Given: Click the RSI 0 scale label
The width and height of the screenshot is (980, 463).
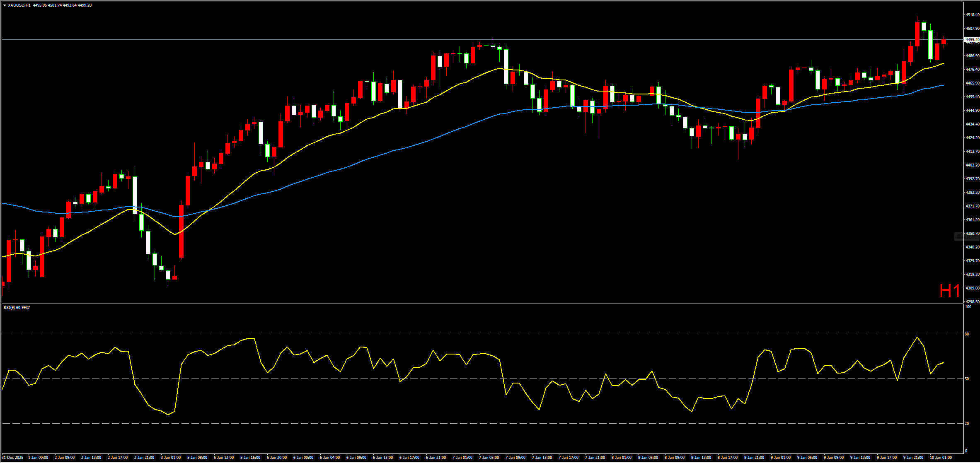Looking at the screenshot, I should pos(966,451).
